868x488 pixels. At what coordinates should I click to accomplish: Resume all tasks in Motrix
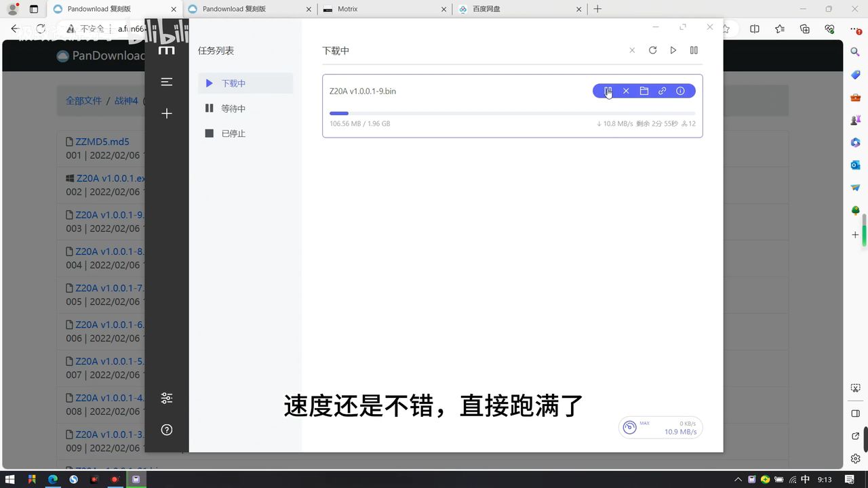click(x=673, y=50)
